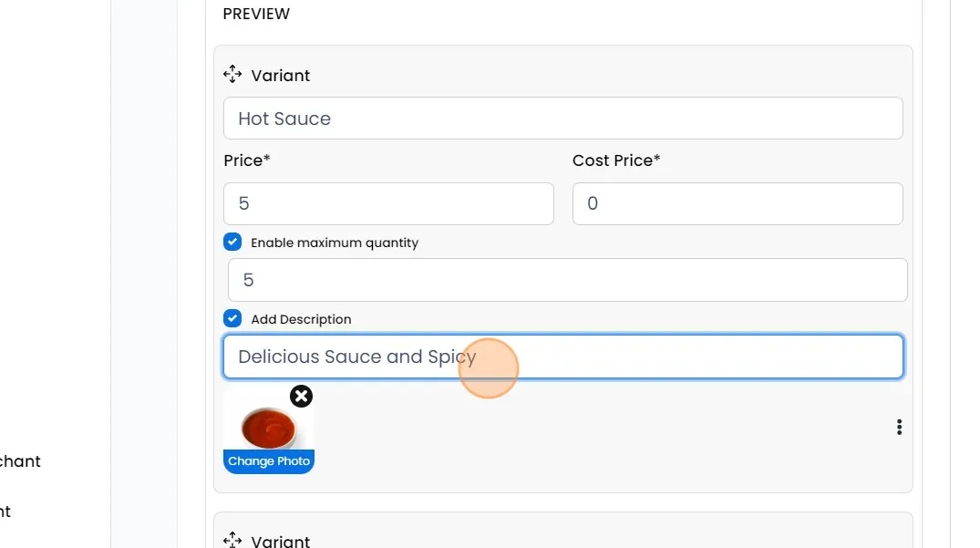Open the three-dot options menu
Image resolution: width=980 pixels, height=548 pixels.
coord(899,427)
